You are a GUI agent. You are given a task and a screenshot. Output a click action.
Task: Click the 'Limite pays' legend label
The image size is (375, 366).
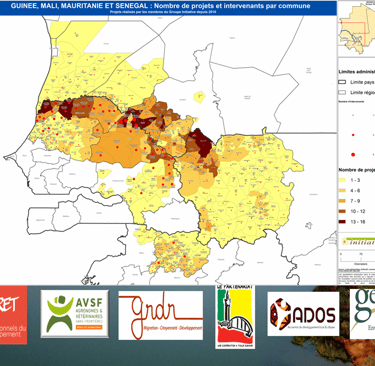point(362,82)
